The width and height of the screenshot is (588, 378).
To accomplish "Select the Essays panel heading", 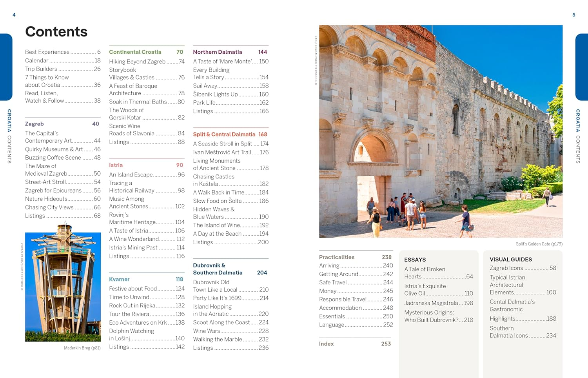I will [x=415, y=260].
